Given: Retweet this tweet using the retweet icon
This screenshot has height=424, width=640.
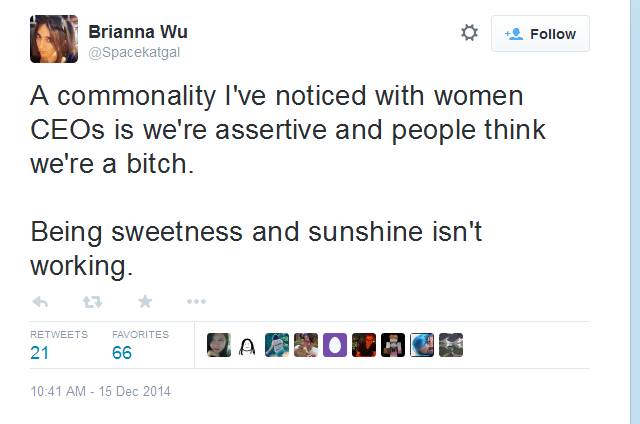Looking at the screenshot, I should (92, 302).
